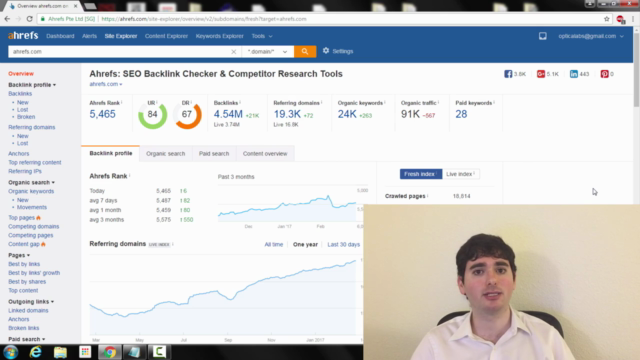Bookmark the page with the star icon

pos(607,19)
